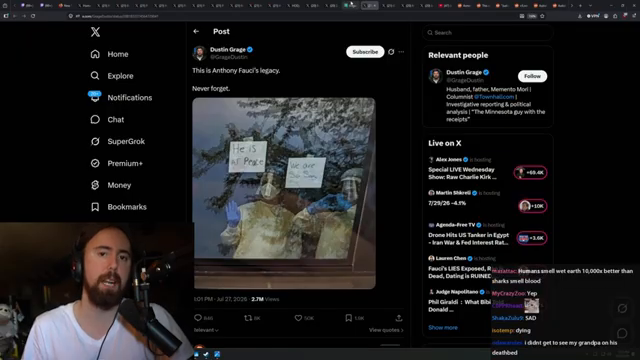
Task: Click the floating Grok button at right edge
Action: pos(622,309)
